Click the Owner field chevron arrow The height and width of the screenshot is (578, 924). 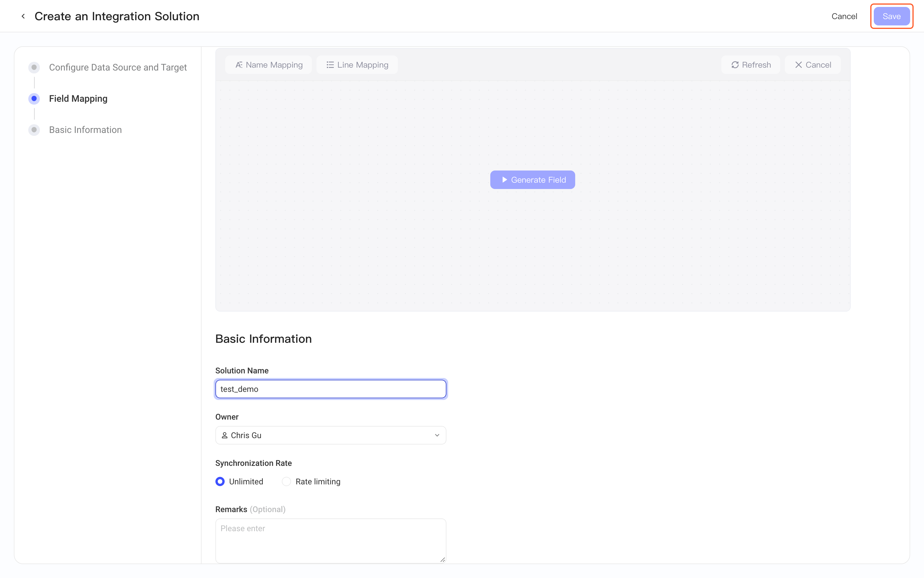(437, 436)
